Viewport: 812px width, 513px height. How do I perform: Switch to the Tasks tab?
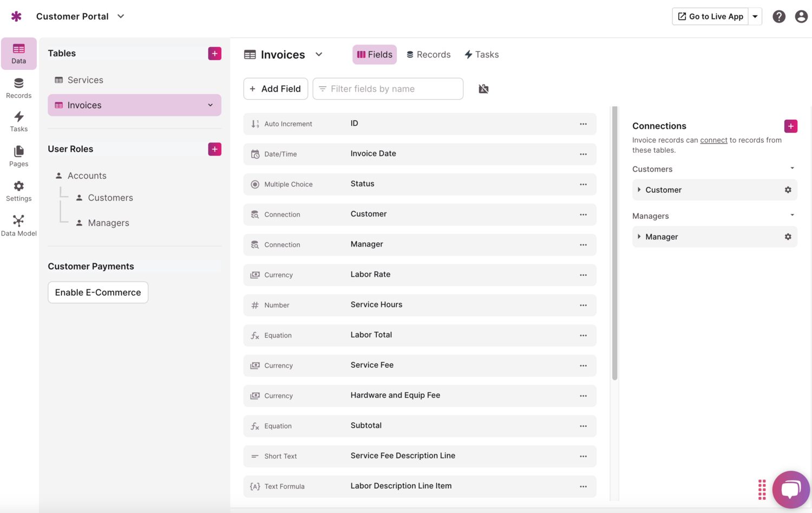coord(481,54)
